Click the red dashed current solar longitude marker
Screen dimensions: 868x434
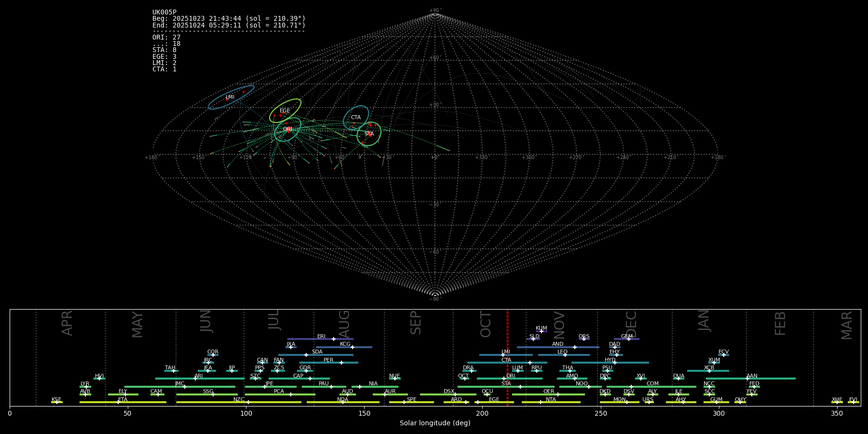pyautogui.click(x=507, y=357)
